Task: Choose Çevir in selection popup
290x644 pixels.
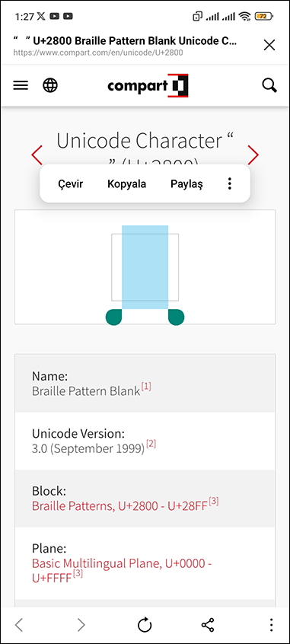Action: [70, 183]
